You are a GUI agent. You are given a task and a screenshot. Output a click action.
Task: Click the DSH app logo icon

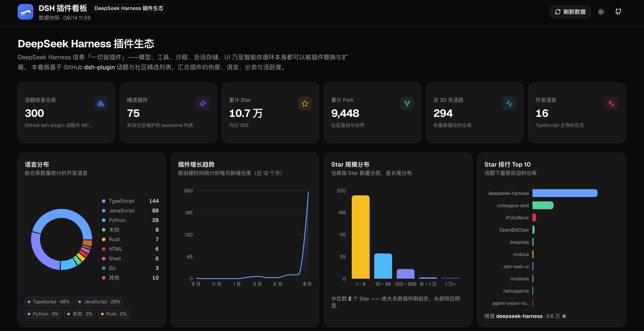pos(25,12)
